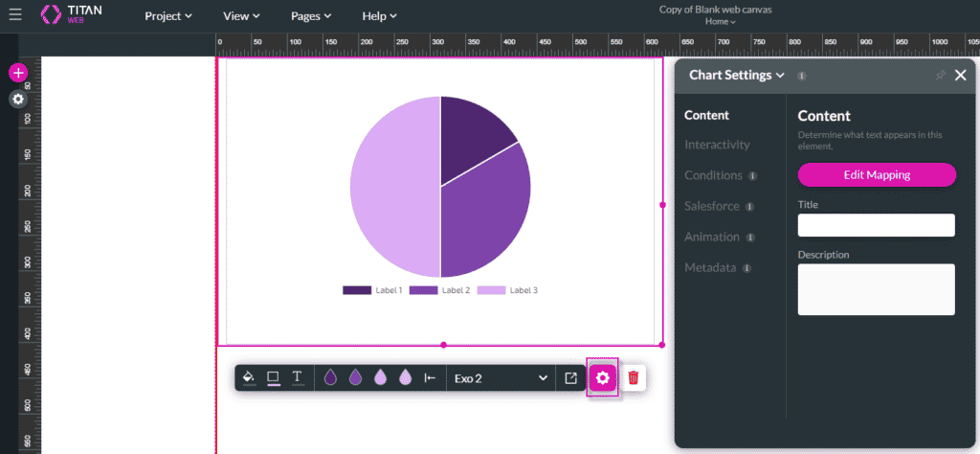Pin the Chart Settings panel
Viewport: 980px width, 454px height.
click(x=940, y=76)
